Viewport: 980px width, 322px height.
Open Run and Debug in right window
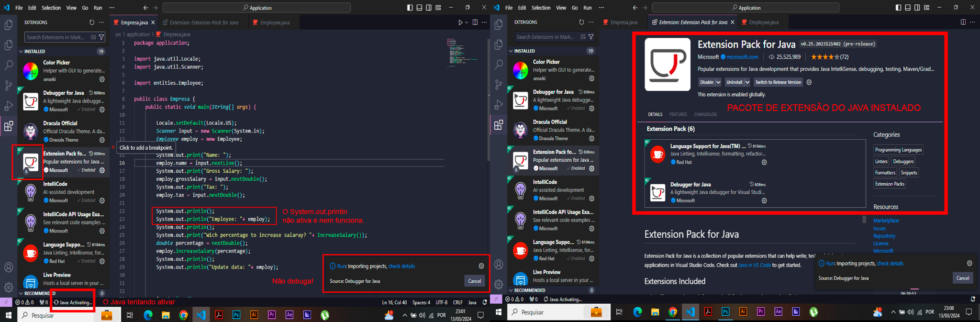pyautogui.click(x=499, y=104)
